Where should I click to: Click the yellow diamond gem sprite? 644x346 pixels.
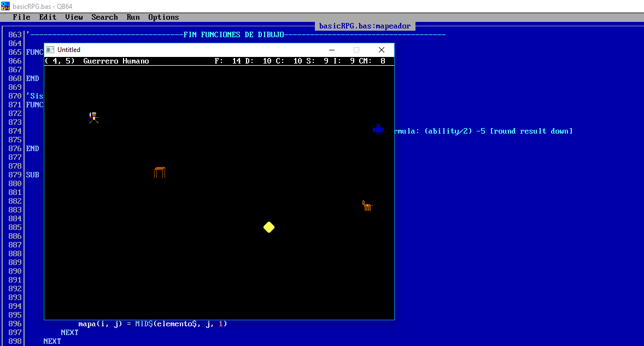pyautogui.click(x=269, y=227)
